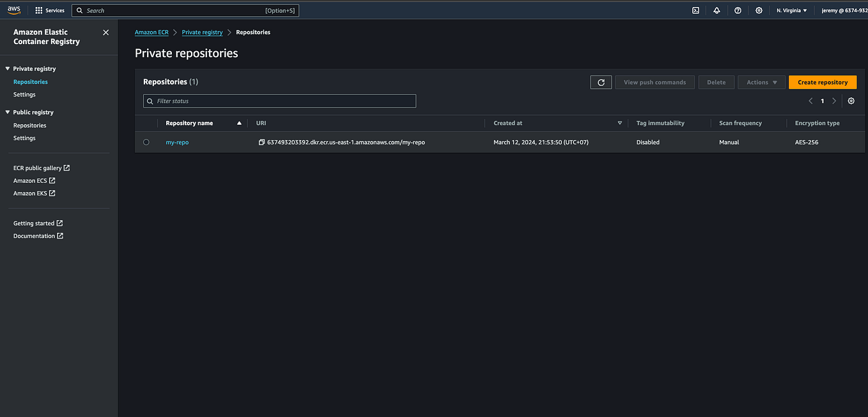Collapse the Private registry sidebar section
Image resolution: width=868 pixels, height=417 pixels.
click(6, 68)
